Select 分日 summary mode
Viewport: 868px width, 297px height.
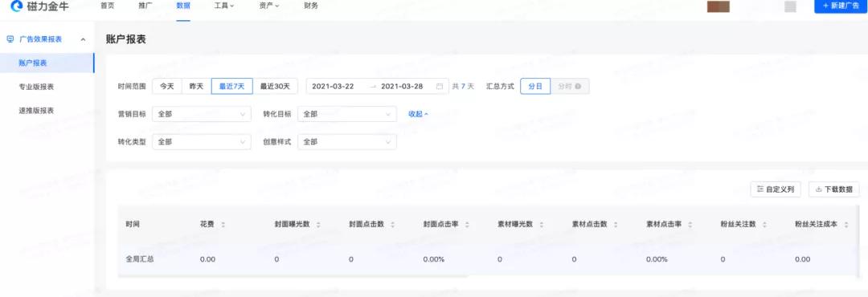coord(535,86)
